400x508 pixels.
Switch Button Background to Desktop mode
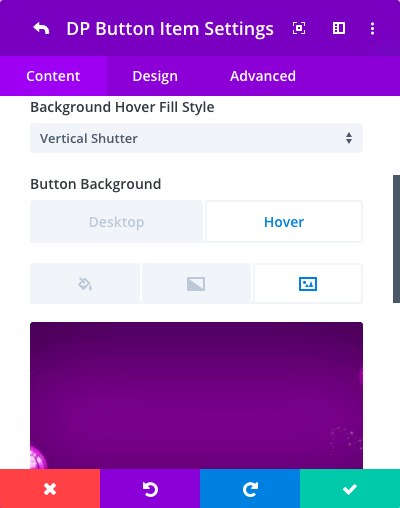[116, 222]
